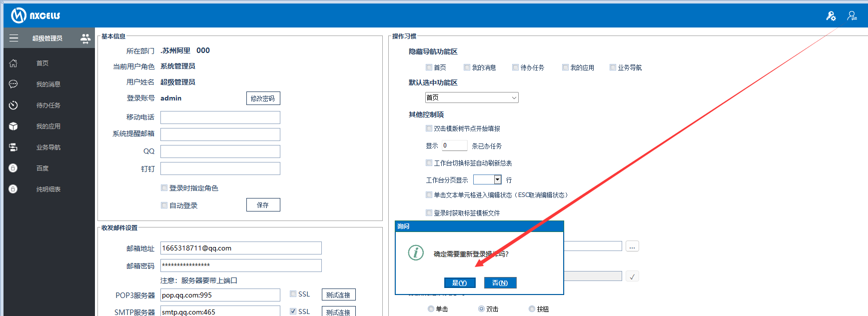This screenshot has width=868, height=316.
Task: Open 我的消息 message icon in sidebar
Action: [x=13, y=84]
